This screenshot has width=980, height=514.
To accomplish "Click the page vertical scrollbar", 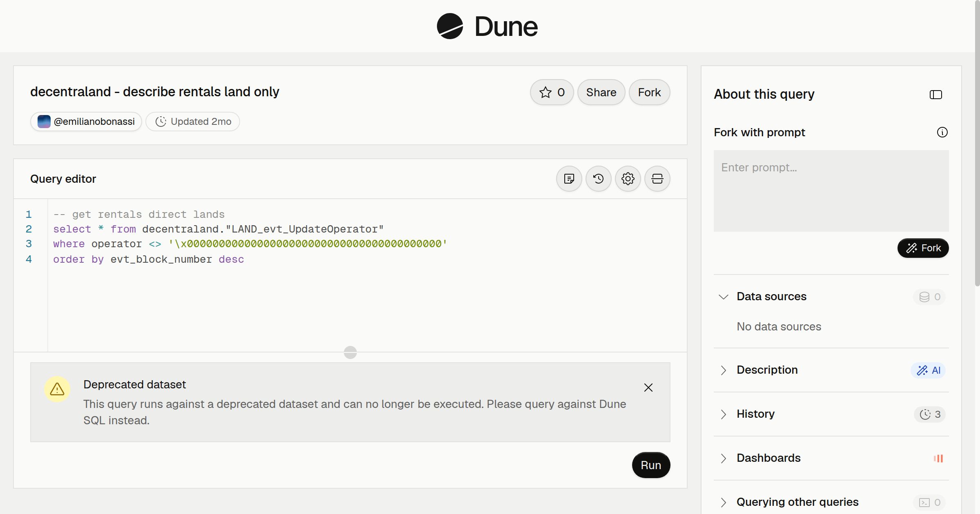I will [x=977, y=143].
